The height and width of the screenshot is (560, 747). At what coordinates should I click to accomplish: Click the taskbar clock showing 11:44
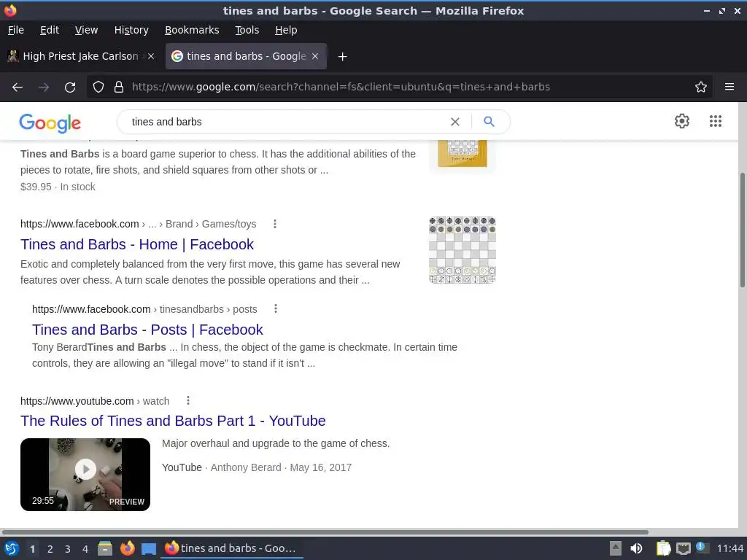[729, 548]
